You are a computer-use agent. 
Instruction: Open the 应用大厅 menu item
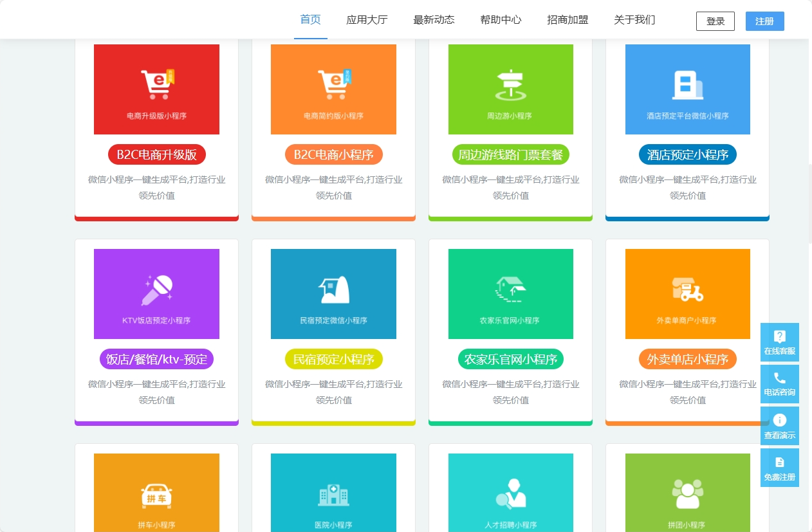367,20
